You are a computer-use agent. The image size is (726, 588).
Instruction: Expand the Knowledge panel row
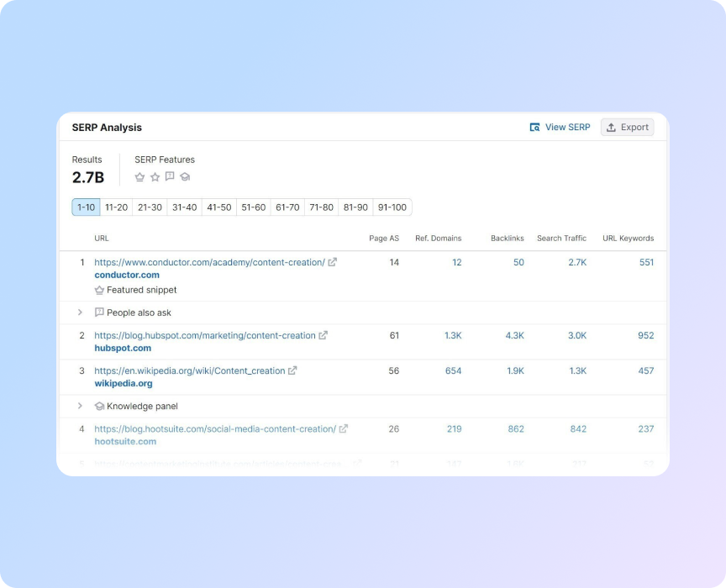point(81,406)
